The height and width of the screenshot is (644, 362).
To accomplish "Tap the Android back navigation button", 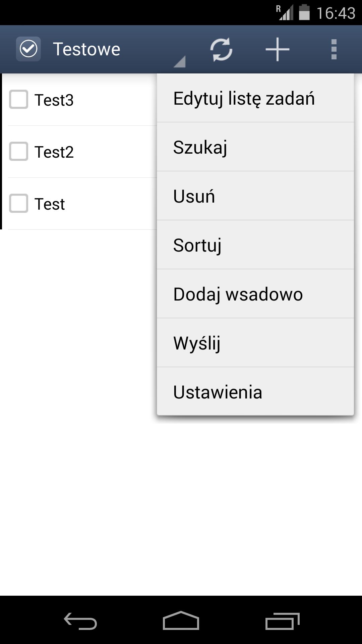I will (80, 621).
